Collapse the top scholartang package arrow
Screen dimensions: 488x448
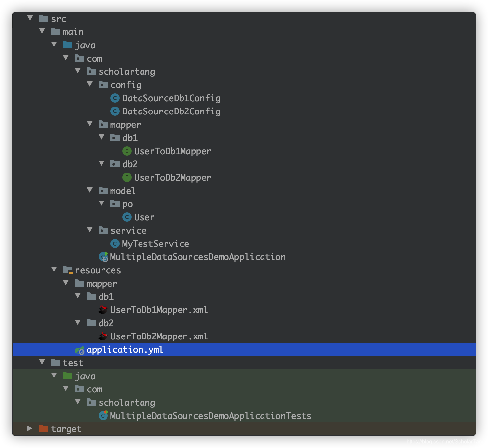tap(78, 71)
